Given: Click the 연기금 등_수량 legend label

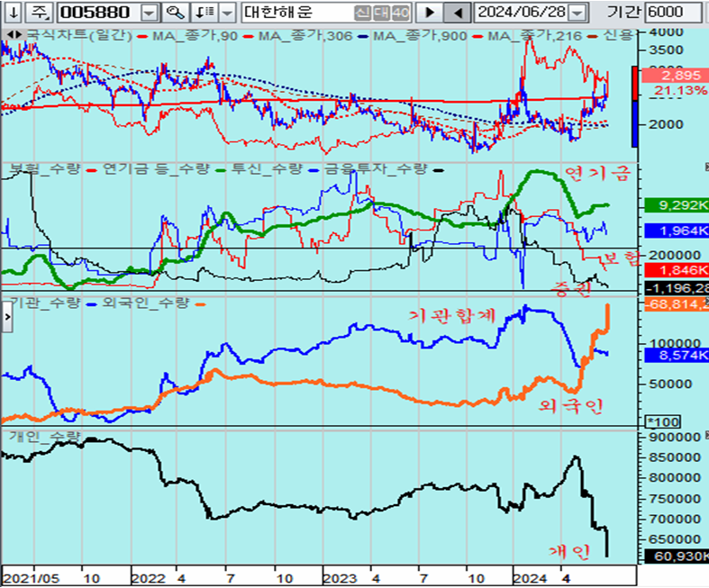Looking at the screenshot, I should pos(156,169).
